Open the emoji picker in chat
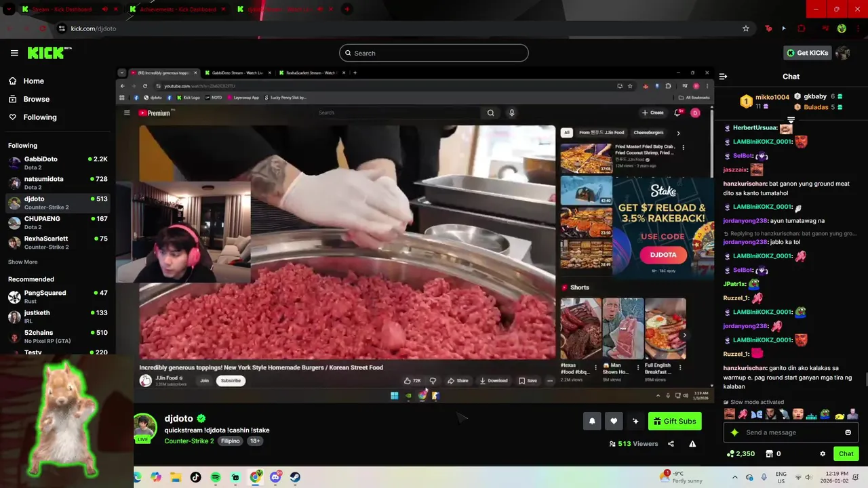 848,432
